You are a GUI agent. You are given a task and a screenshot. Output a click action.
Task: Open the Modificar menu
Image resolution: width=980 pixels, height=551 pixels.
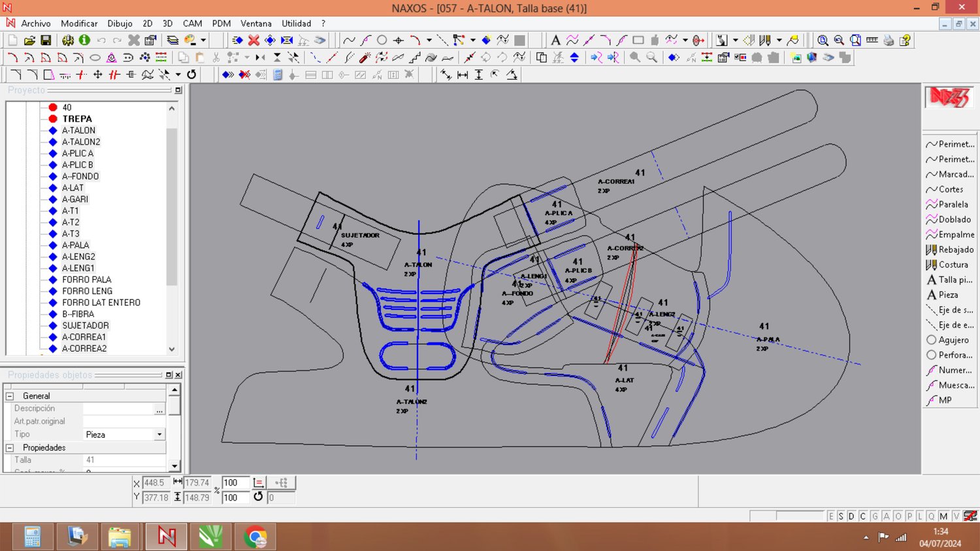coord(79,24)
